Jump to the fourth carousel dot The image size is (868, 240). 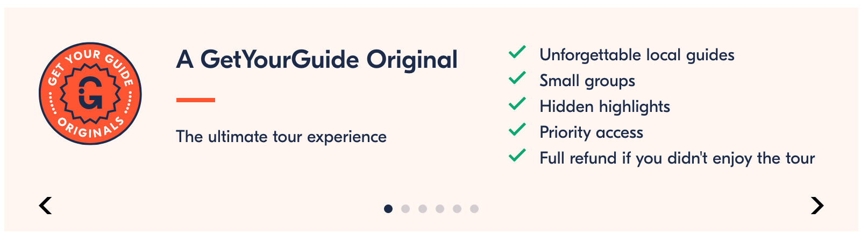pos(440,209)
